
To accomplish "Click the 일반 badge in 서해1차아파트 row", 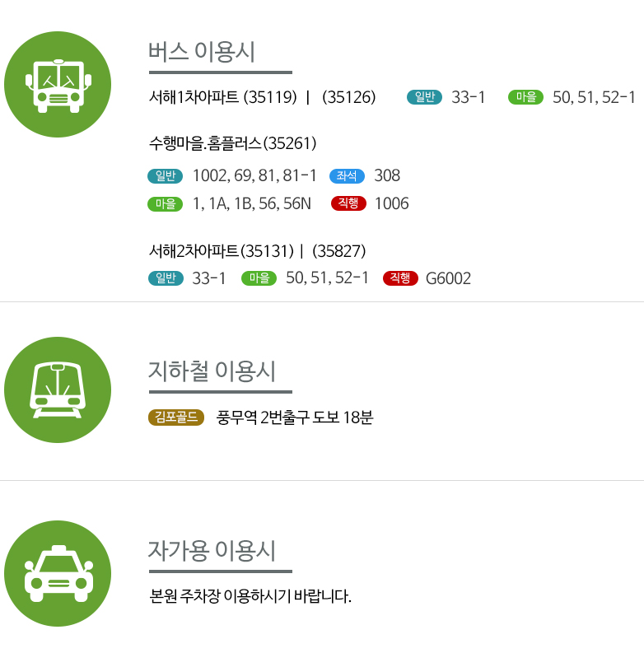I will pyautogui.click(x=424, y=97).
